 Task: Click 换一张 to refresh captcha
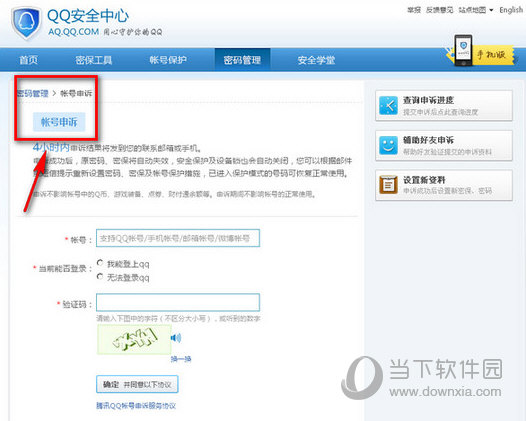(x=181, y=359)
